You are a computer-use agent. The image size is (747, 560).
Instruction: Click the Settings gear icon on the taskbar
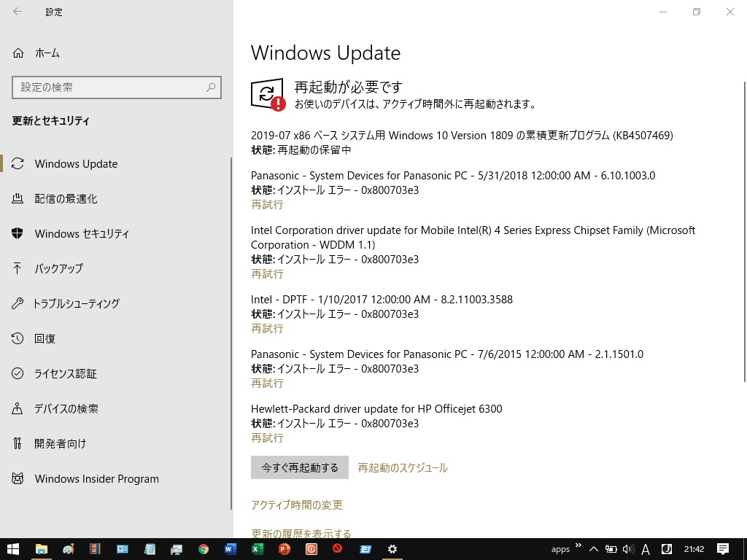click(x=392, y=549)
